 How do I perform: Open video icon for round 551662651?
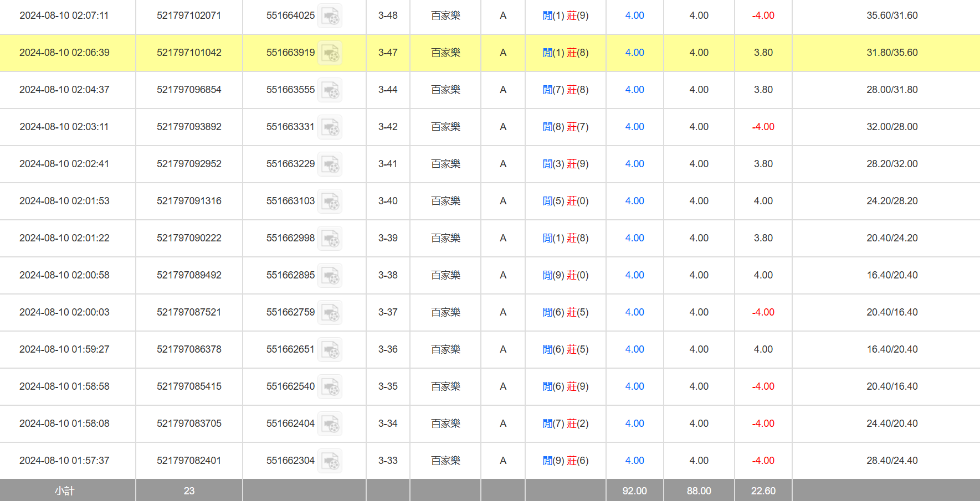pyautogui.click(x=330, y=350)
